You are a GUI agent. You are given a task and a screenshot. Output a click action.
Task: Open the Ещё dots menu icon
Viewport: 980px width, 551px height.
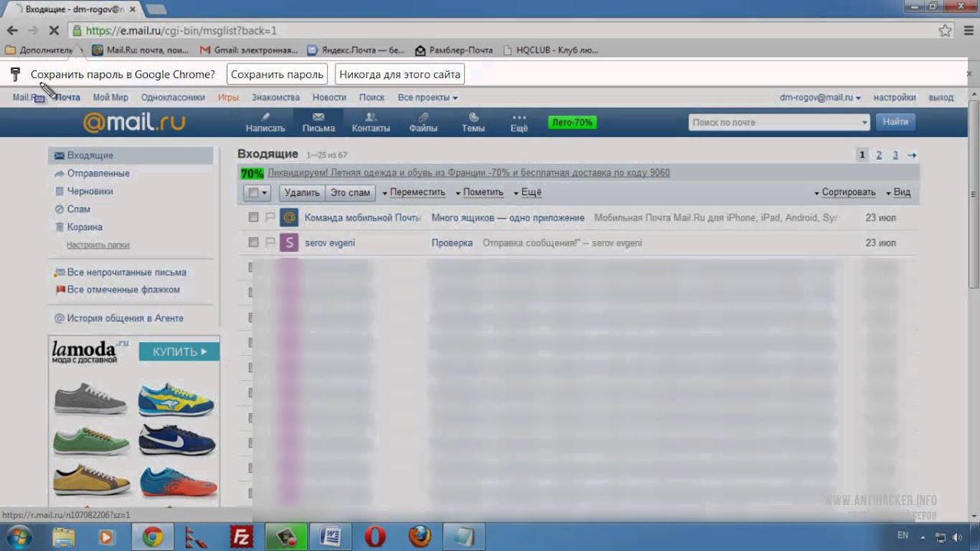pos(519,117)
